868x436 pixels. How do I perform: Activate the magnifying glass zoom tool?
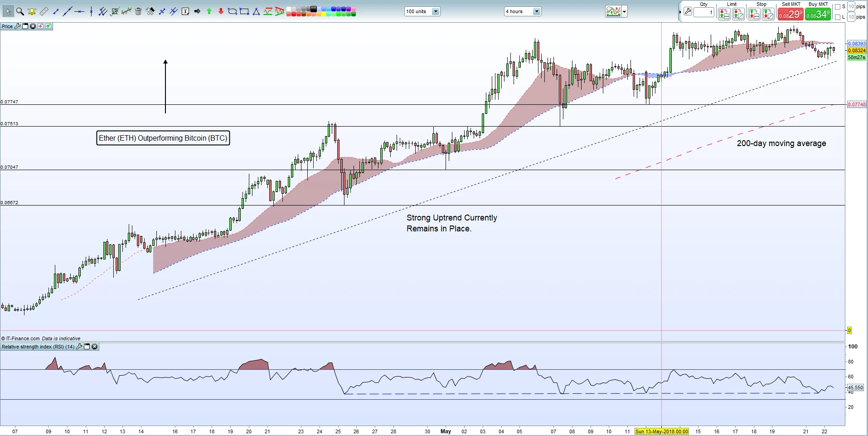pyautogui.click(x=20, y=11)
